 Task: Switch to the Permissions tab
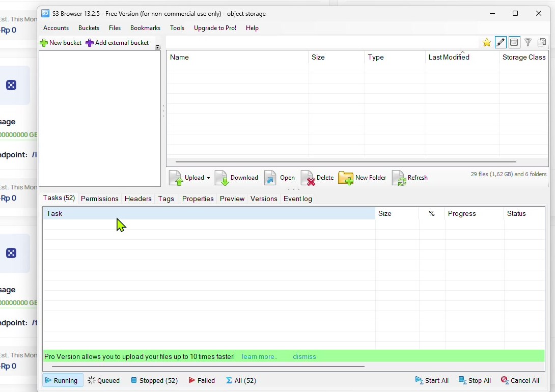click(x=99, y=199)
